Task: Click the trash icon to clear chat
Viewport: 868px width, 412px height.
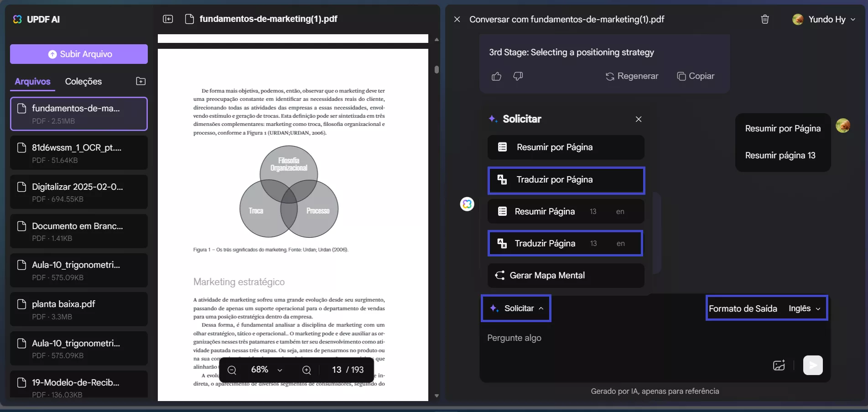Action: click(765, 19)
